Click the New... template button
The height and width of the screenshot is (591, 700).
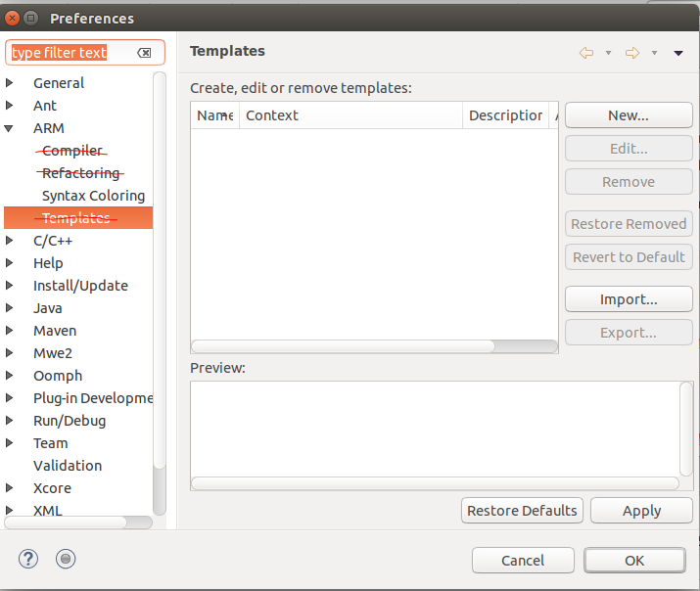click(629, 115)
